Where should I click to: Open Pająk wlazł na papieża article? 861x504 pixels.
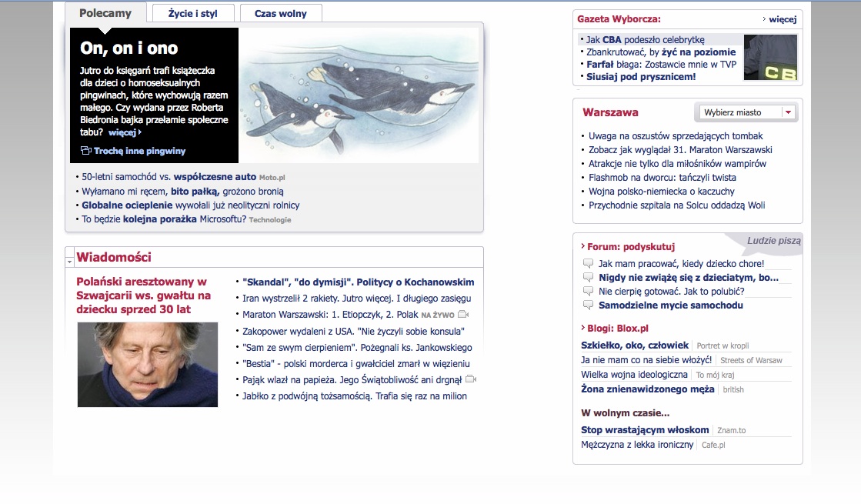[x=352, y=380]
